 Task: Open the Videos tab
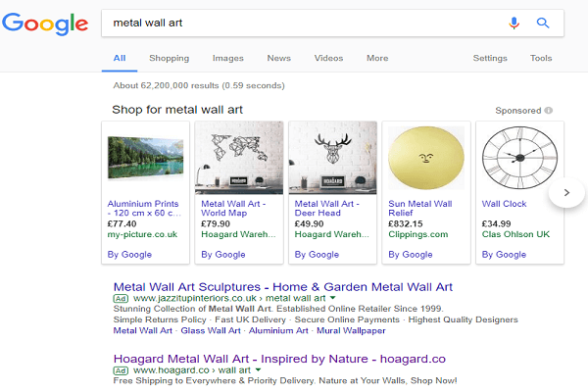click(328, 58)
